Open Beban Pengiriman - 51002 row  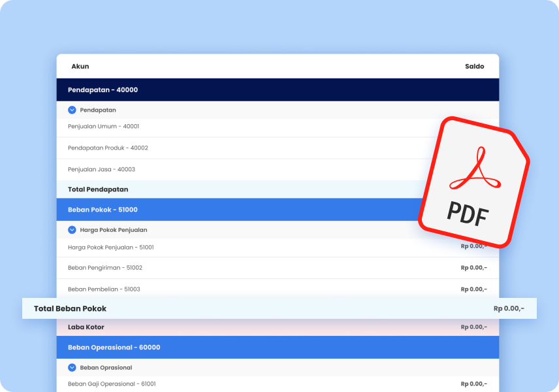pyautogui.click(x=278, y=268)
